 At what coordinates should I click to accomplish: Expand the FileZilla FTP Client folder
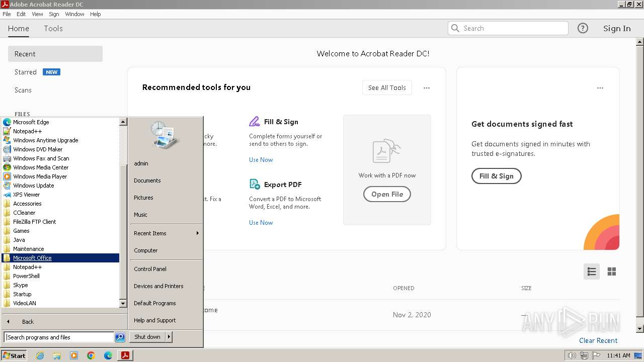[x=60, y=222]
